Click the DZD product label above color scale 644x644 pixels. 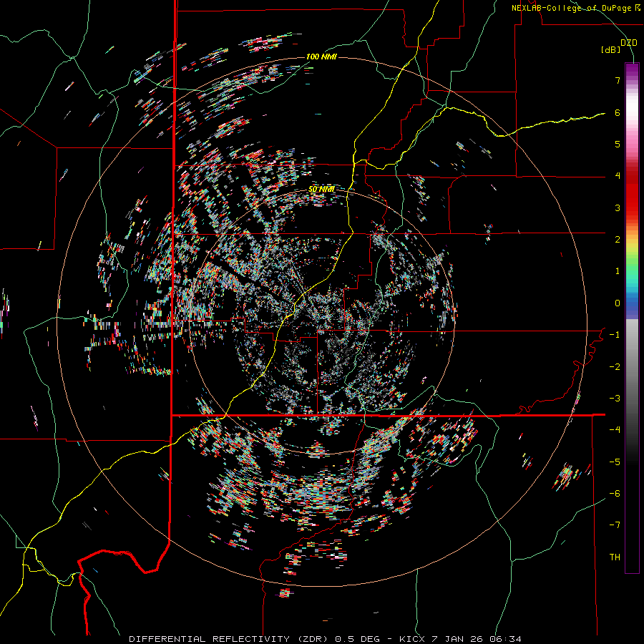pyautogui.click(x=628, y=43)
